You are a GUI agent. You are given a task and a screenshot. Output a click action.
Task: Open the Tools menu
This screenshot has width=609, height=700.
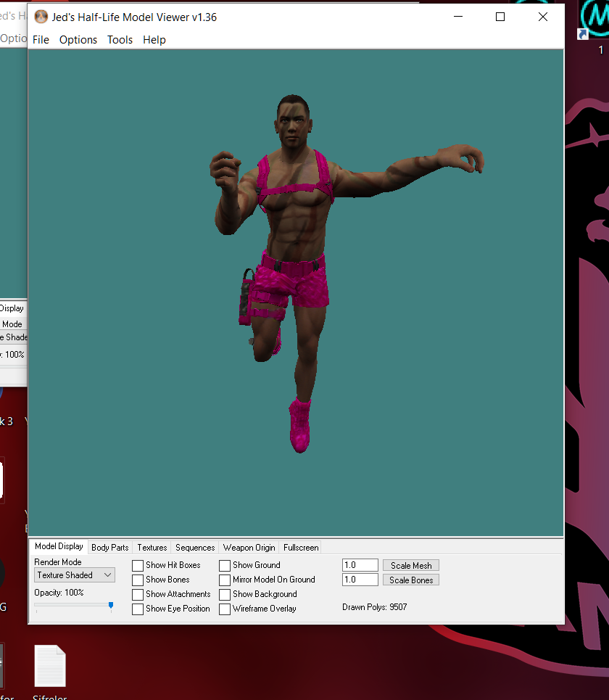point(120,40)
